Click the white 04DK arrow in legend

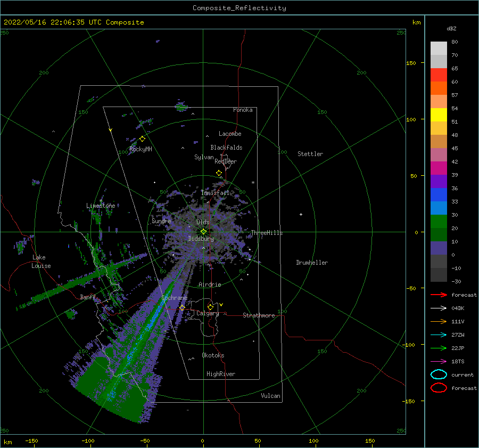pos(439,308)
